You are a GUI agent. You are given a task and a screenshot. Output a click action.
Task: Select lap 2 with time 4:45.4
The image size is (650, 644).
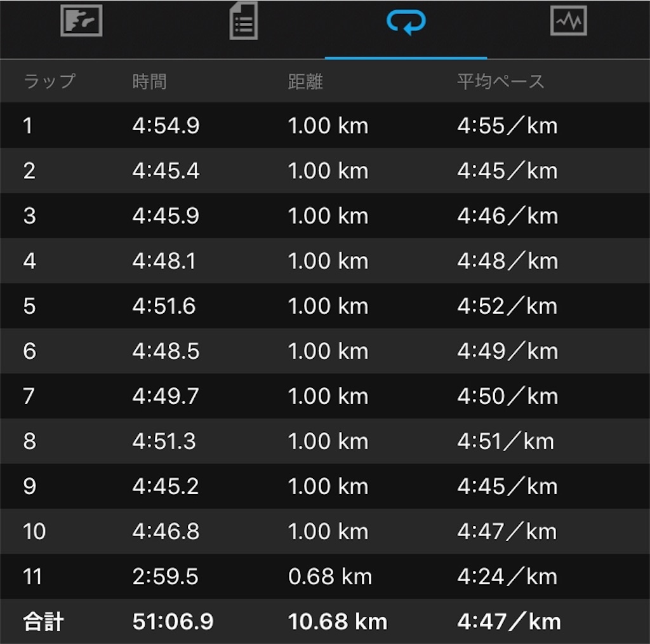click(x=325, y=170)
